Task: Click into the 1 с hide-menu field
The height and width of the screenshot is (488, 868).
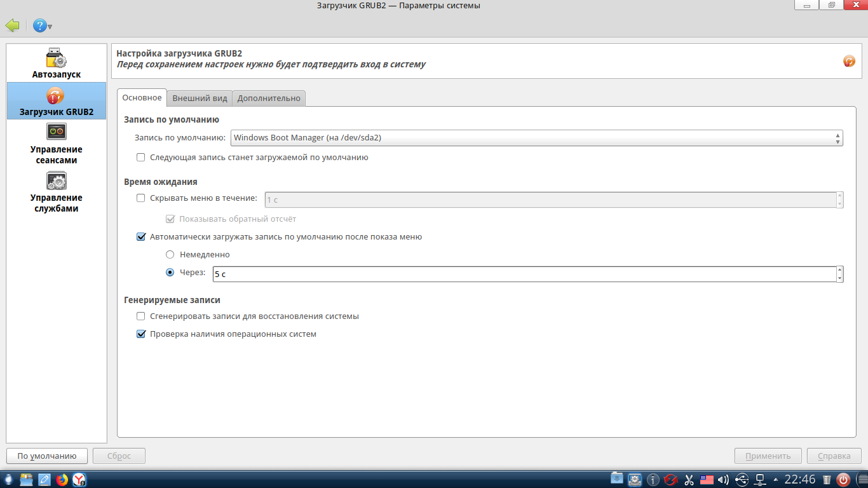Action: click(x=550, y=200)
